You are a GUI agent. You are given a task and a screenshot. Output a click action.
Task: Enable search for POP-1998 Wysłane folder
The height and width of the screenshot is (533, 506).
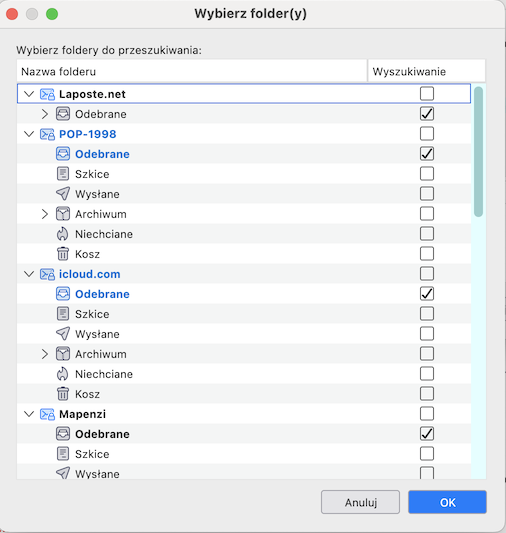click(427, 194)
